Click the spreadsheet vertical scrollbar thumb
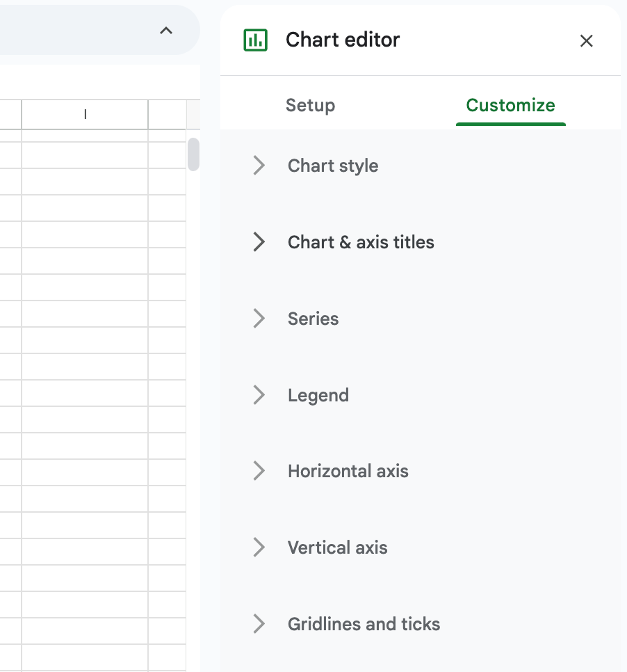The width and height of the screenshot is (627, 672). [193, 154]
